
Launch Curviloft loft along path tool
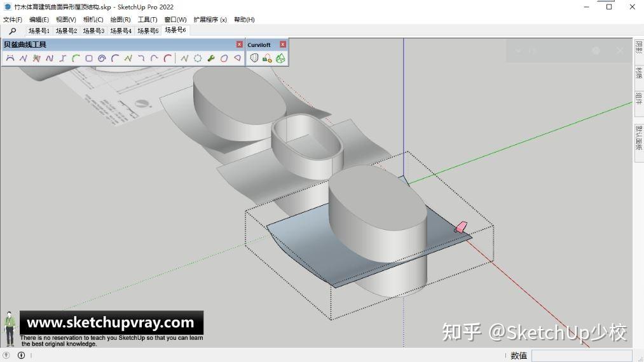coord(268,58)
